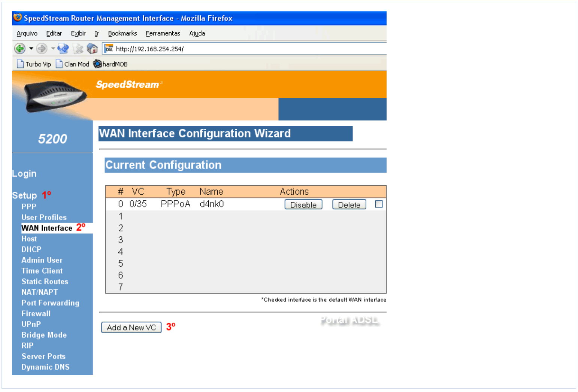Click the Forward navigation arrow
578x392 pixels.
coord(42,48)
